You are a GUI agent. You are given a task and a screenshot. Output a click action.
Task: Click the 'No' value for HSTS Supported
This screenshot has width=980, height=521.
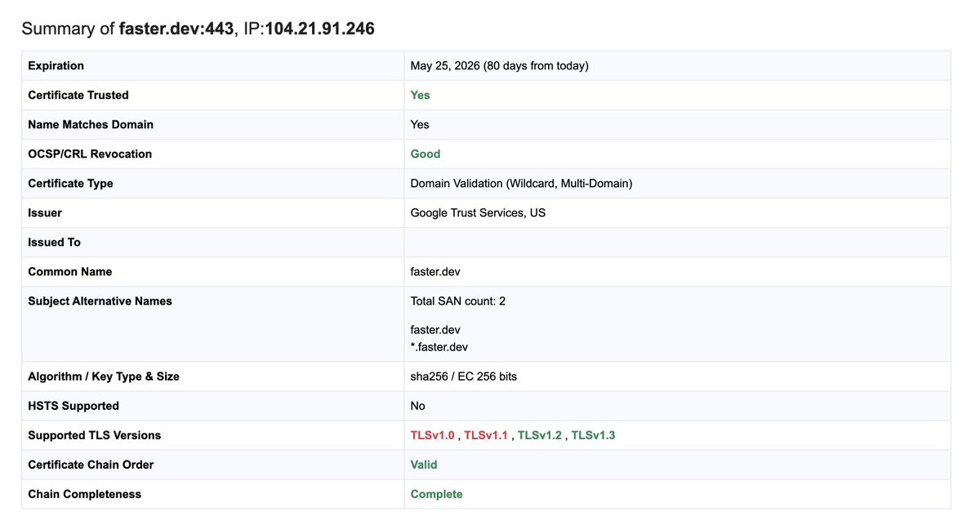click(x=418, y=406)
